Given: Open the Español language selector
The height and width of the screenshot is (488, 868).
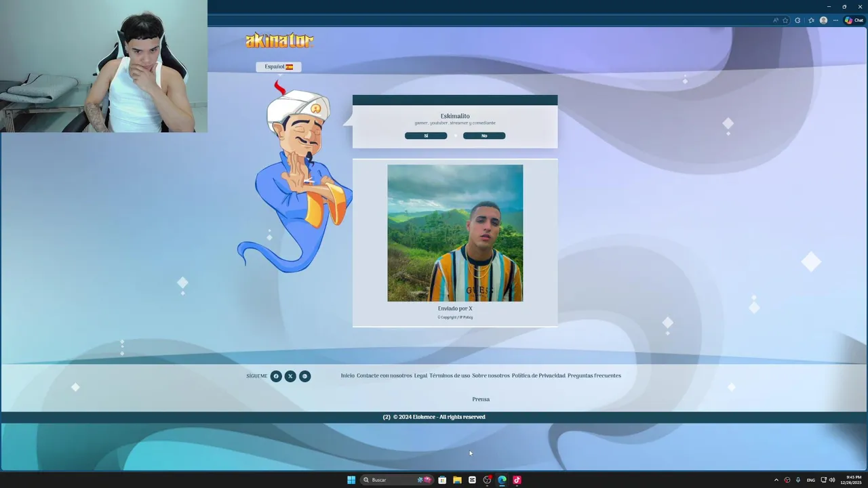Looking at the screenshot, I should (x=279, y=66).
